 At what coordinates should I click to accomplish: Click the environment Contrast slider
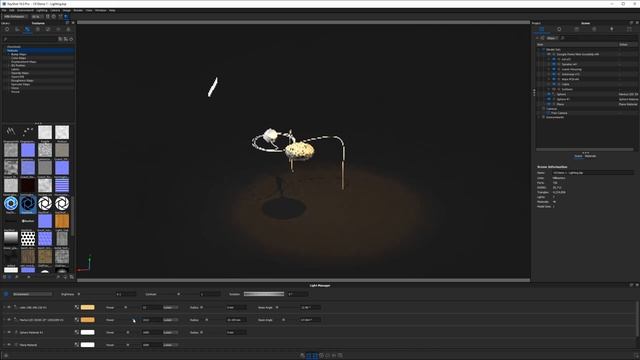179,294
